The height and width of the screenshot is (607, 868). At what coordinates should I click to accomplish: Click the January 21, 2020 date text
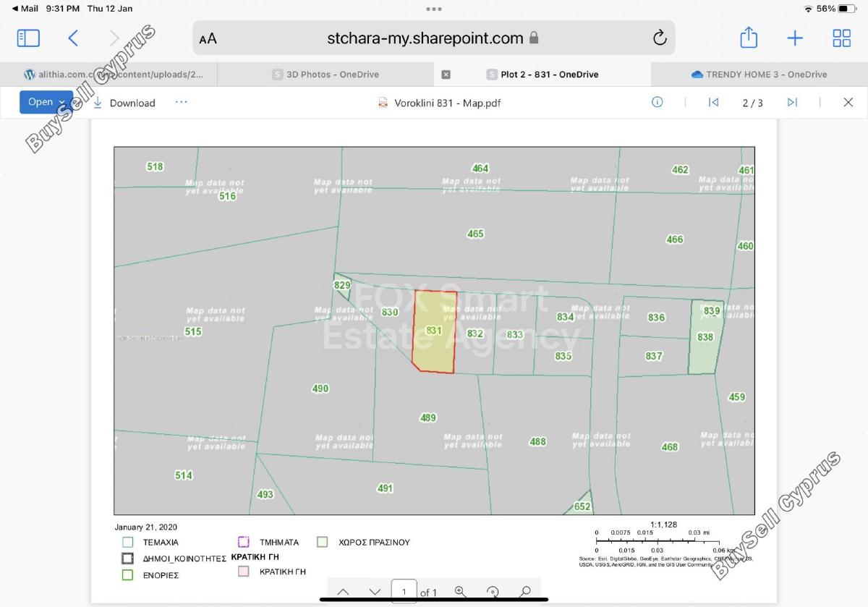(x=145, y=527)
